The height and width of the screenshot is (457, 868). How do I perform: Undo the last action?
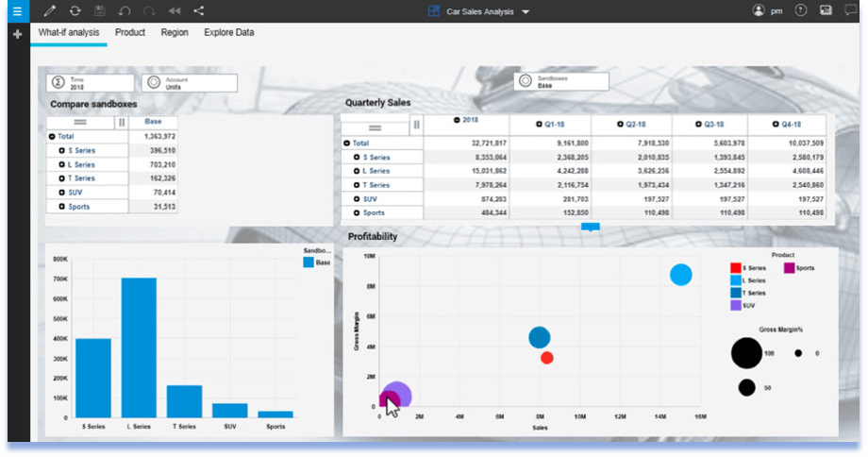click(125, 11)
